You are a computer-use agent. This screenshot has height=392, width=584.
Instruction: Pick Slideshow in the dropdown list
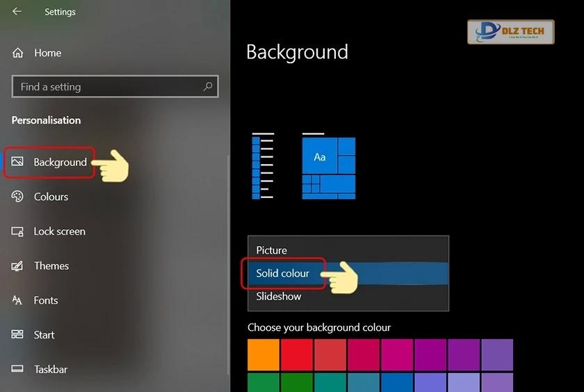tap(278, 296)
